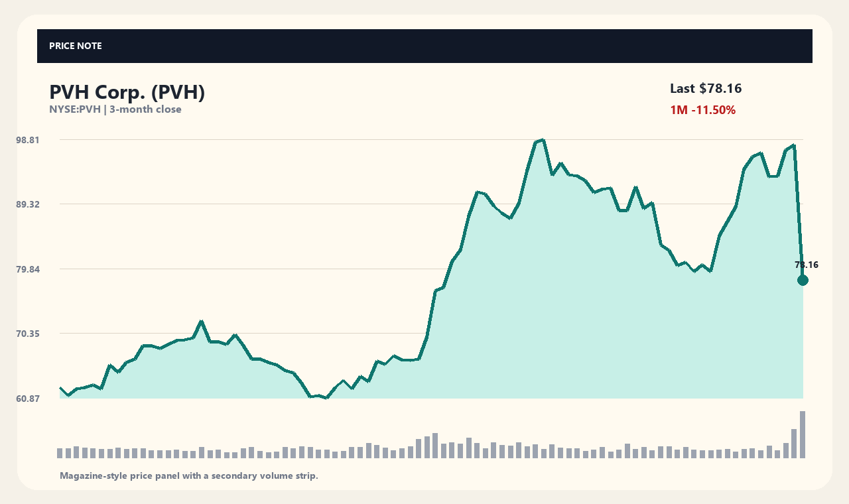Click the 79.84 y-axis label
The height and width of the screenshot is (504, 849).
(28, 269)
